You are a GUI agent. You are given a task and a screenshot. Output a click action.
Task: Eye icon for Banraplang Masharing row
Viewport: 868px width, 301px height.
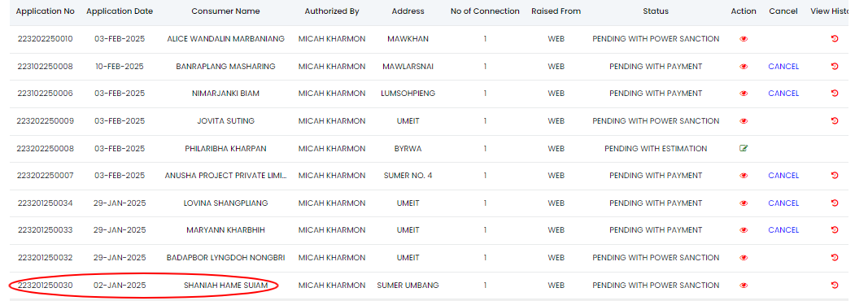coord(744,67)
